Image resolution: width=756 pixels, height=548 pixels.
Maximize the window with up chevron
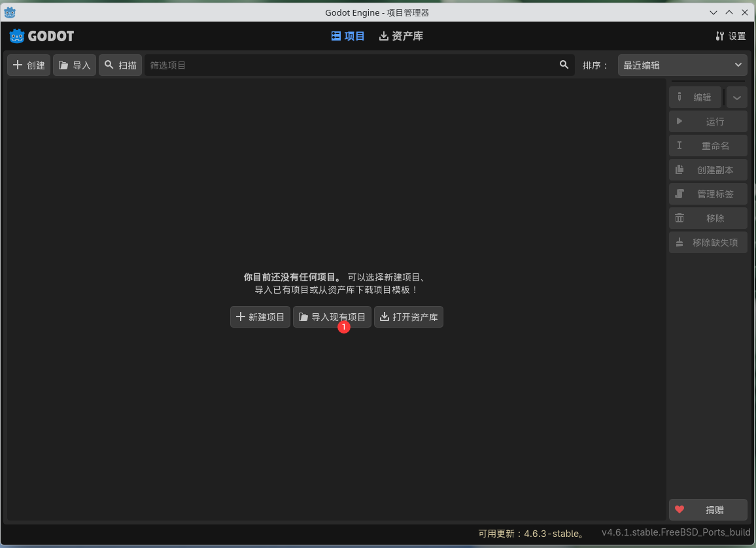[x=729, y=12]
